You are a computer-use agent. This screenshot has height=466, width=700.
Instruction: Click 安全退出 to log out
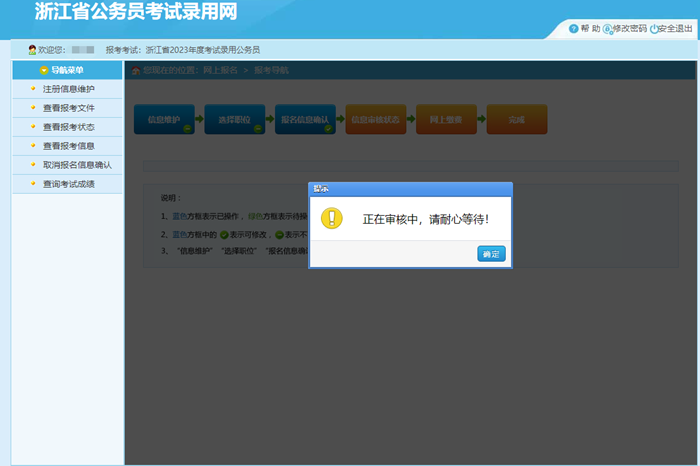[x=676, y=29]
